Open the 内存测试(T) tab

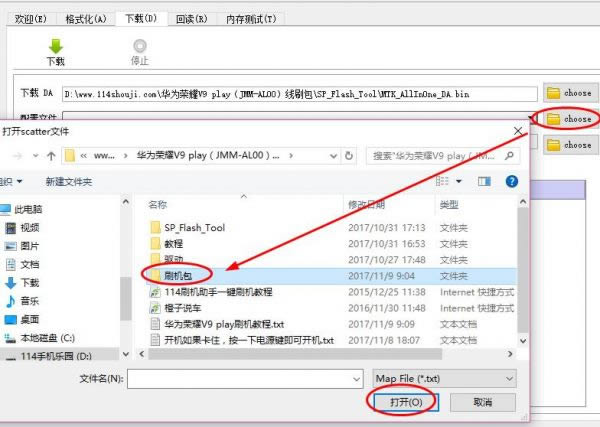tap(251, 19)
